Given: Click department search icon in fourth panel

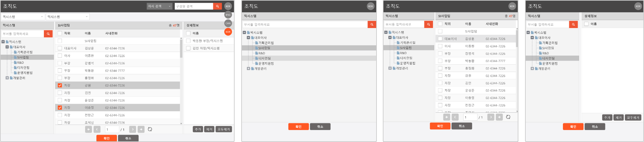Looking at the screenshot, I should coord(574,24).
